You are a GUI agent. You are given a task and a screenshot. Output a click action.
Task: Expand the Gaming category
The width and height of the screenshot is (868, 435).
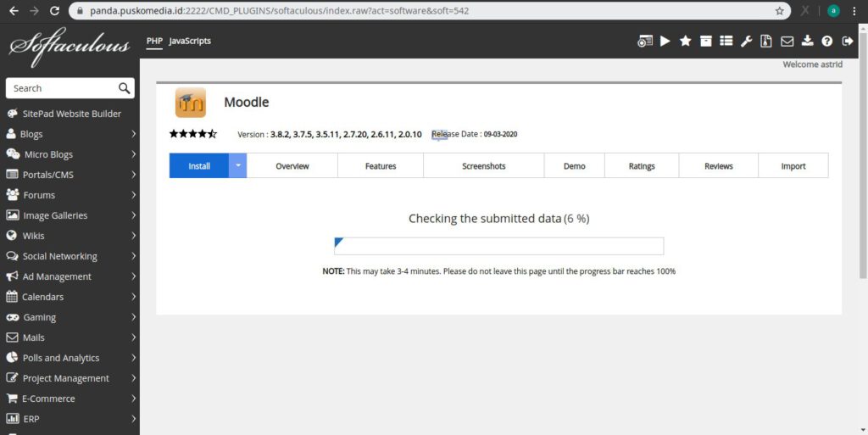tap(70, 317)
